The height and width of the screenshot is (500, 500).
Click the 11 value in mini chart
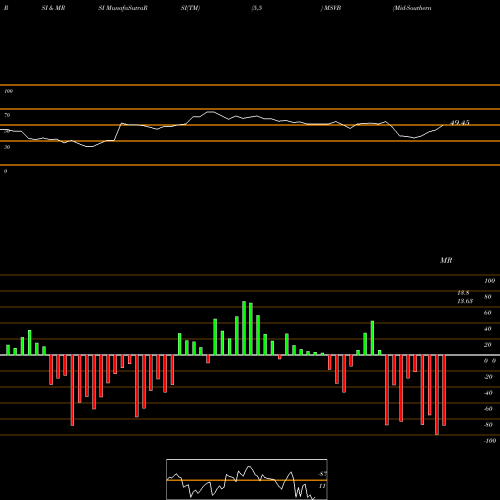322,486
